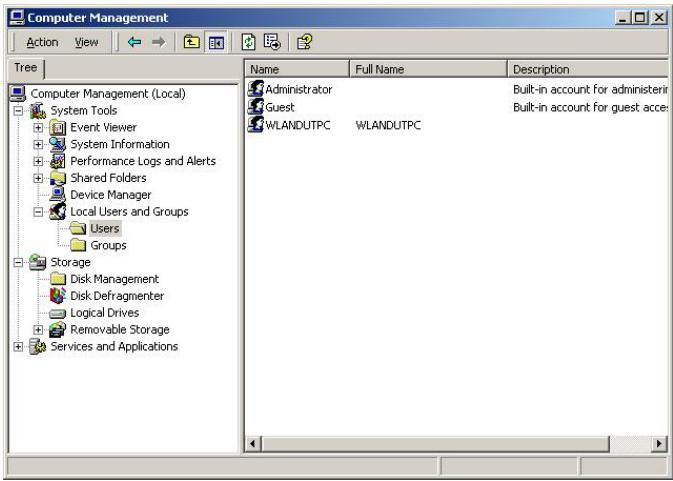Screen dimensions: 673x481
Task: Sort by the Description column header
Action: click(x=587, y=69)
